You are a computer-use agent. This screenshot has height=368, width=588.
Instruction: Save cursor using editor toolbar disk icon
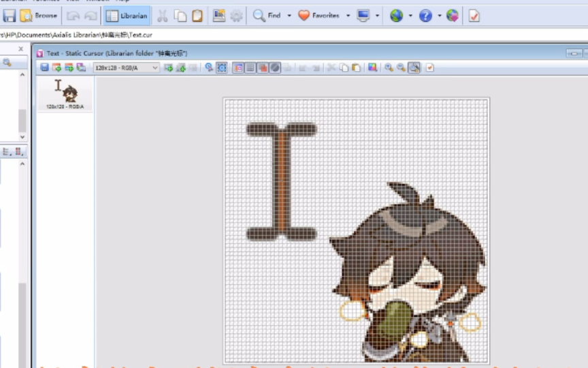coord(44,67)
